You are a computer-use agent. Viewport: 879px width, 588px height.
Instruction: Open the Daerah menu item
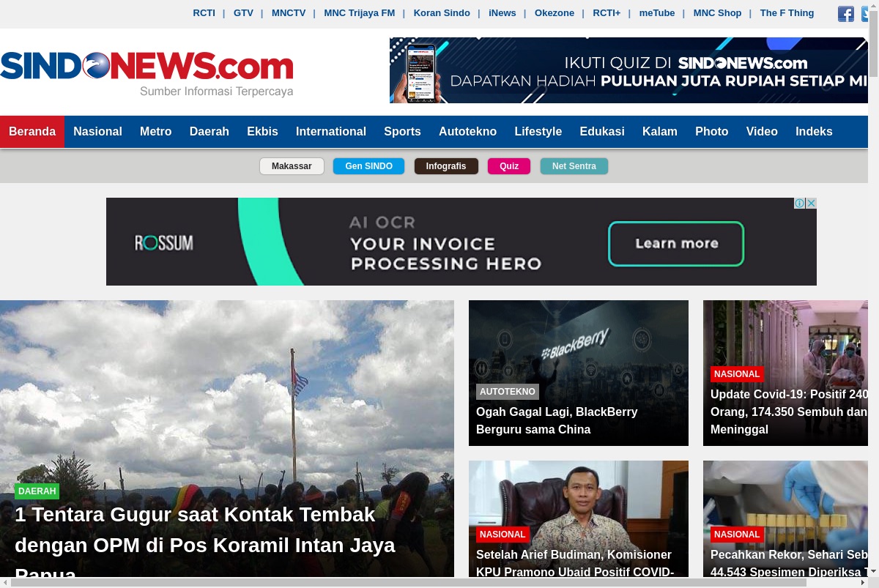coord(209,132)
